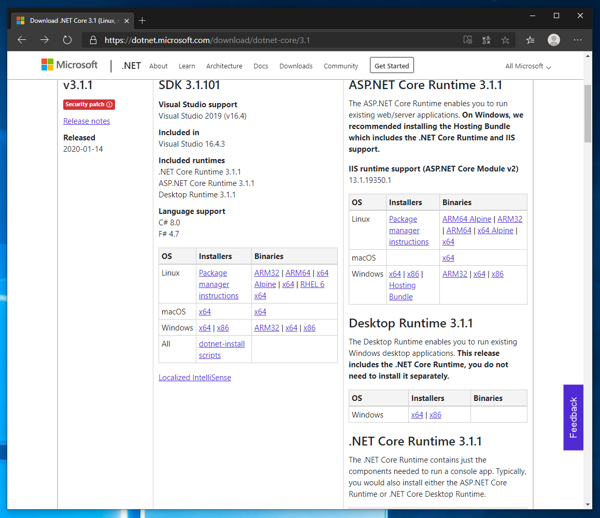Select the "13.1.19350.1" IIS module version text
Screen dimensions: 600x518
370,180
